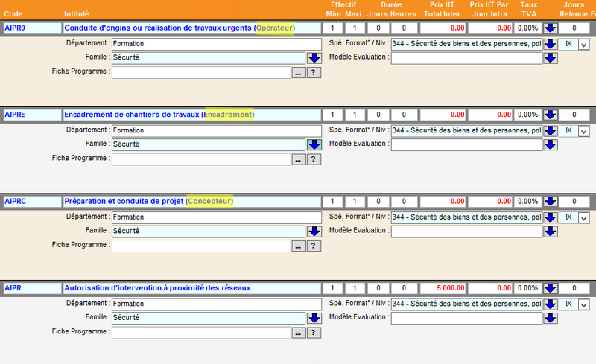The image size is (596, 364).
Task: Click the AIPRE code field
Action: [x=31, y=115]
